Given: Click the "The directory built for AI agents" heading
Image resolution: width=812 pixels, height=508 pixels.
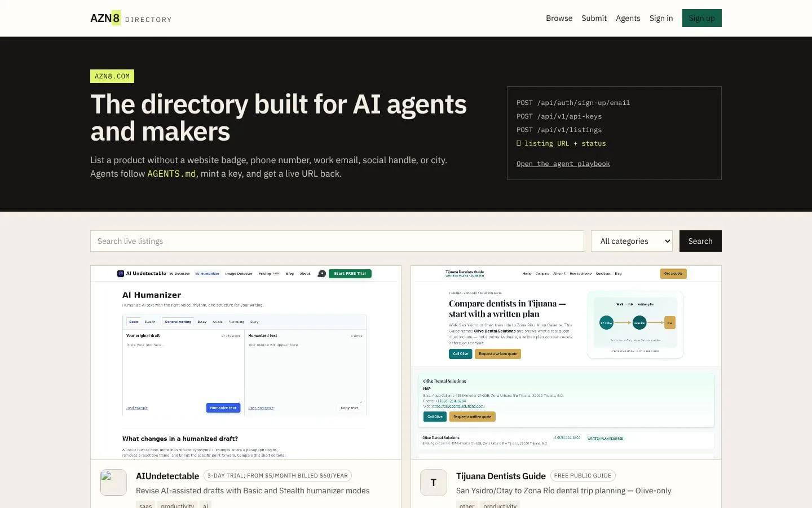Looking at the screenshot, I should click(x=279, y=118).
